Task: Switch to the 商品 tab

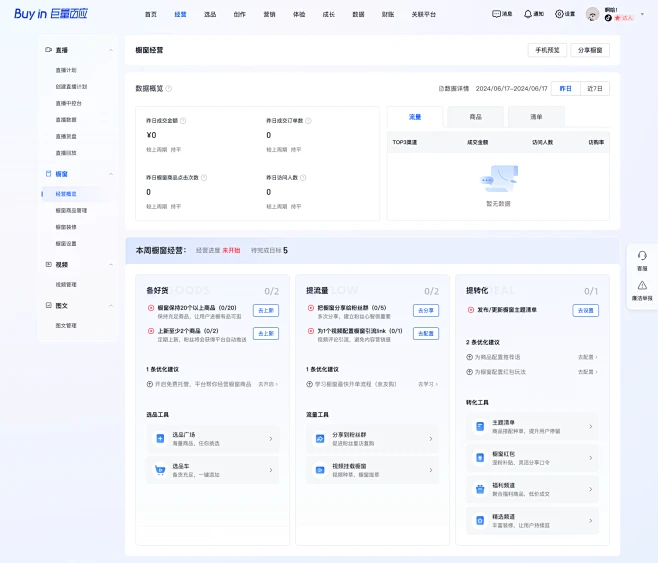Action: point(475,117)
